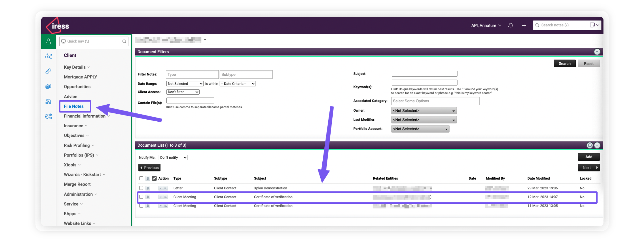
Task: Click the plus icon in header
Action: [x=524, y=25]
